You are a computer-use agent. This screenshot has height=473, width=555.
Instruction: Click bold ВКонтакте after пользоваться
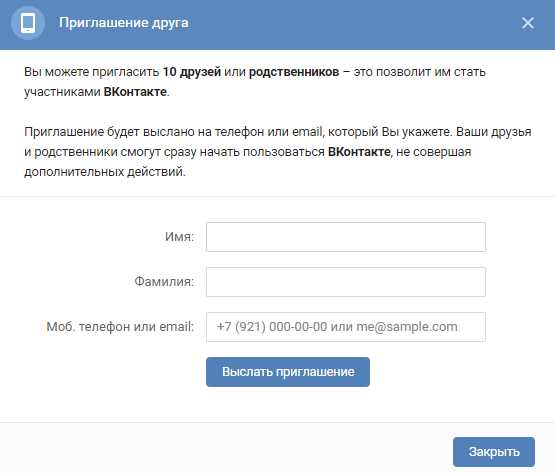(x=359, y=152)
